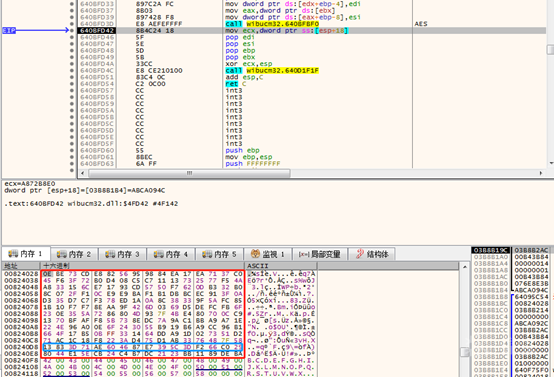The image size is (554, 377).
Task: Click the 十六进制 column header
Action: (x=143, y=266)
